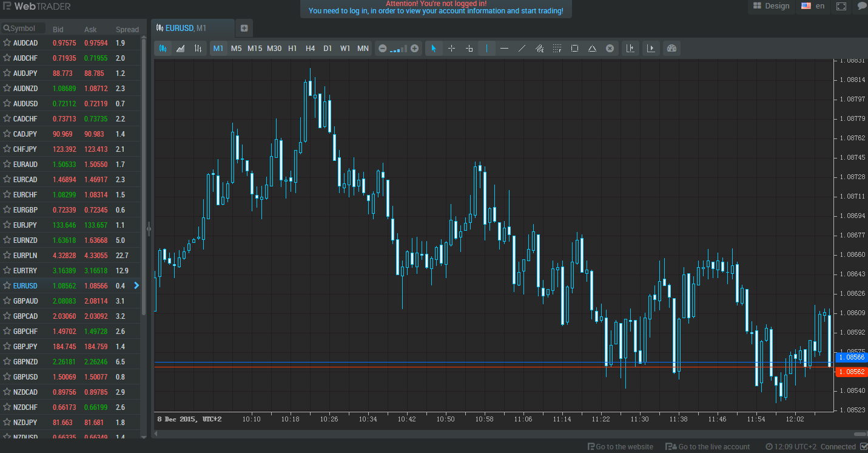Select the trend line drawing tool
Viewport: 868px width, 453px height.
(x=522, y=49)
